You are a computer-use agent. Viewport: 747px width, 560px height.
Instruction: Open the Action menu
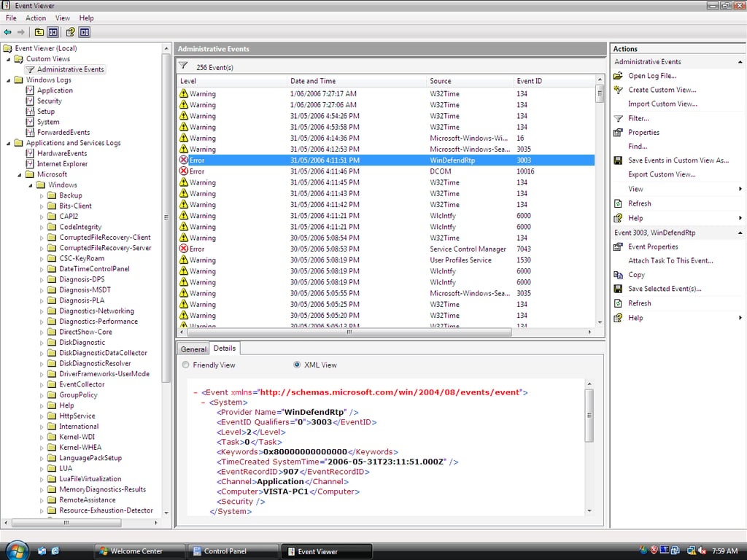(36, 18)
